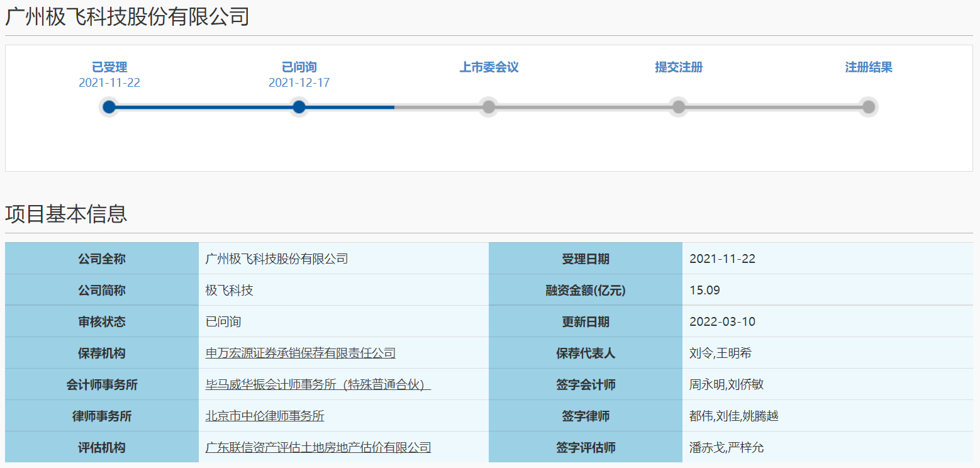Open the 毕马威华振会计师事务所 link
This screenshot has height=468, width=980.
(318, 384)
